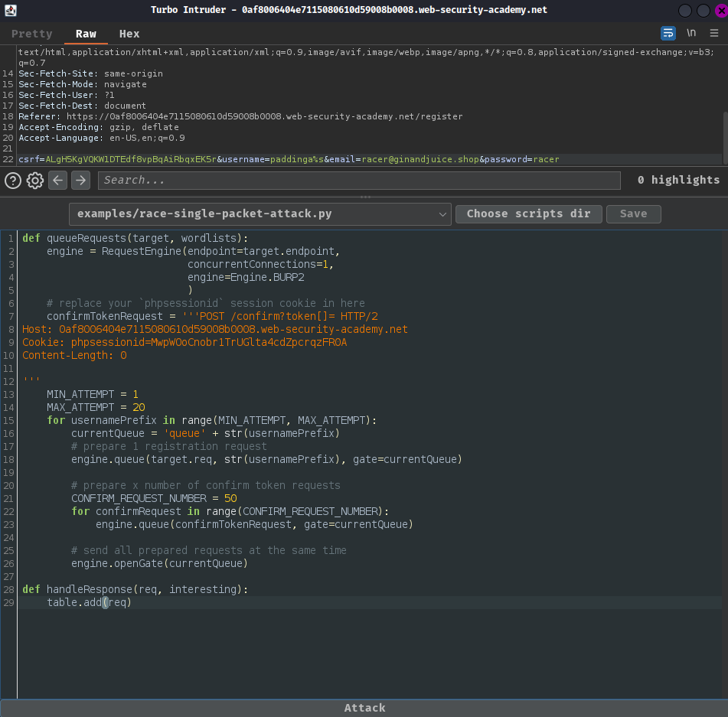
Task: Click the Attack button
Action: click(x=364, y=708)
